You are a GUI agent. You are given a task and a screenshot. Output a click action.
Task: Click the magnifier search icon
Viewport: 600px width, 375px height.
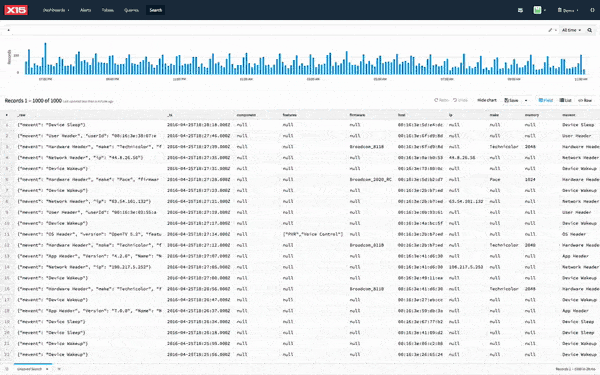[x=590, y=30]
